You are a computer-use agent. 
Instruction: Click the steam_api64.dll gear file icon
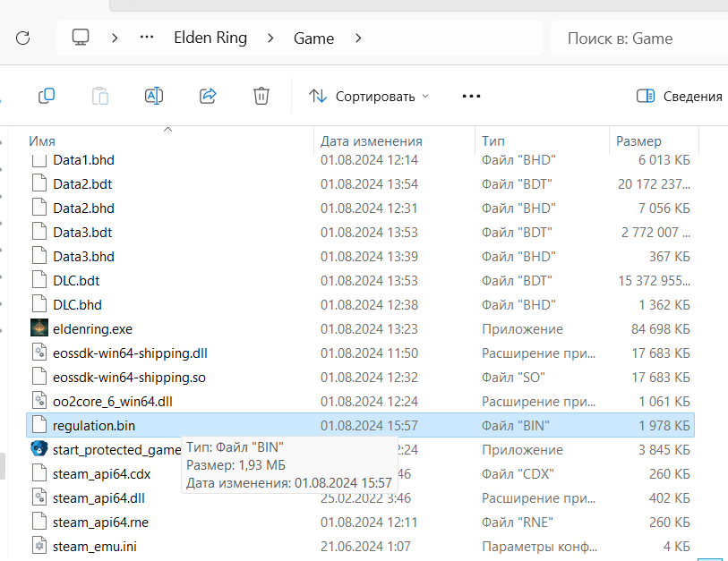(39, 497)
